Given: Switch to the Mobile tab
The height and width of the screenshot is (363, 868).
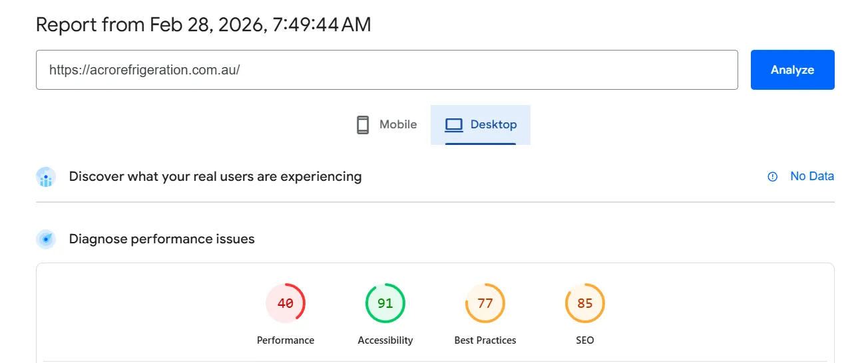Looking at the screenshot, I should click(x=387, y=124).
